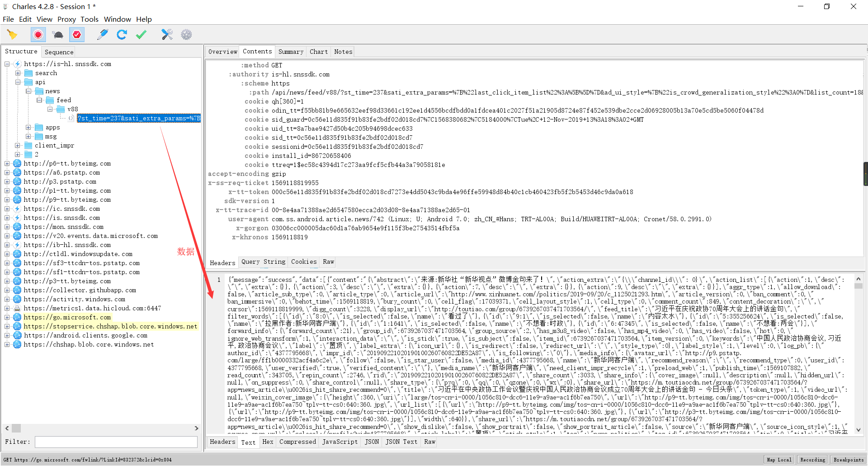Switch to the Sequence tab
The image size is (868, 466).
59,52
